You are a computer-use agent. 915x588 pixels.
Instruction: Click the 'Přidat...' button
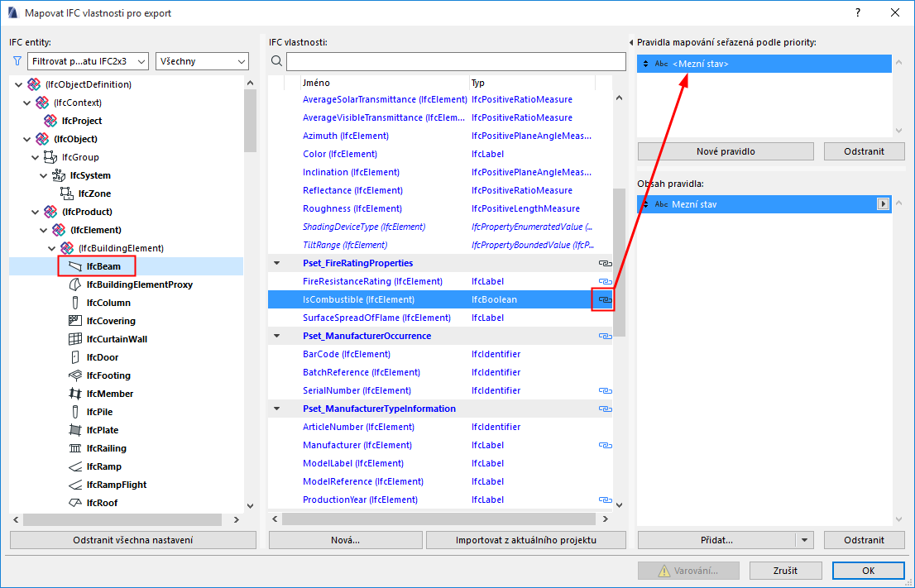click(716, 540)
